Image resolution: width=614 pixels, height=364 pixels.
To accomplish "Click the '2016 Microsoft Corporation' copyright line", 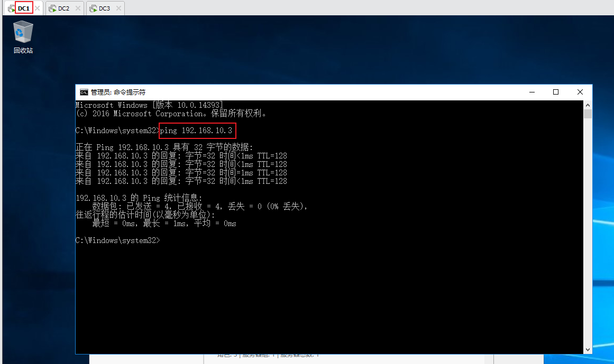I will point(171,114).
